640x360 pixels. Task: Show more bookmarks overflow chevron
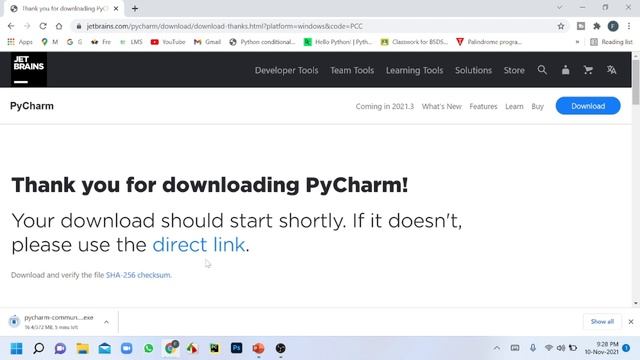pos(577,42)
